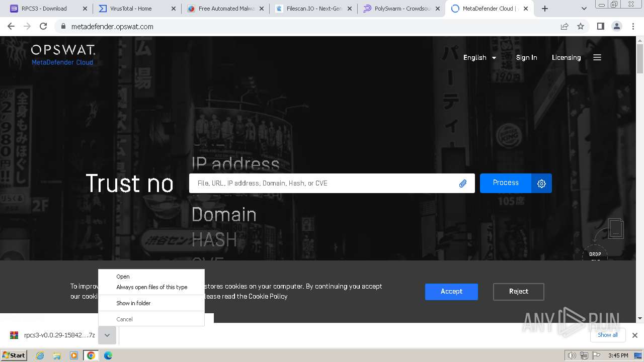Open the PolySwarm tab
The width and height of the screenshot is (644, 362).
402,9
